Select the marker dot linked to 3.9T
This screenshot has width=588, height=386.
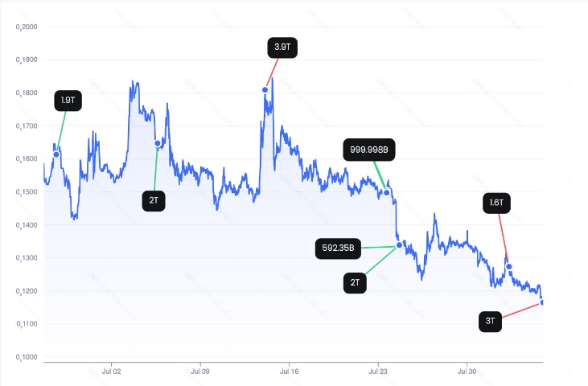tap(265, 90)
